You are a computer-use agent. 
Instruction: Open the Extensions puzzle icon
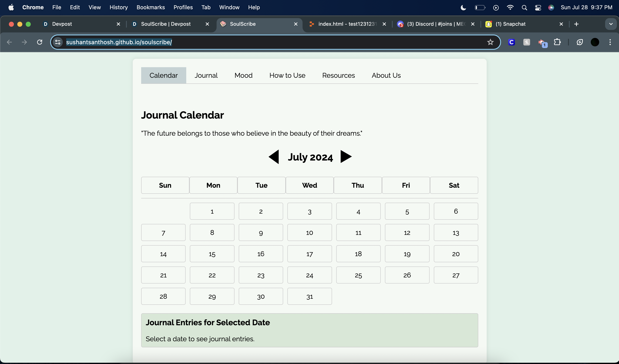tap(557, 42)
